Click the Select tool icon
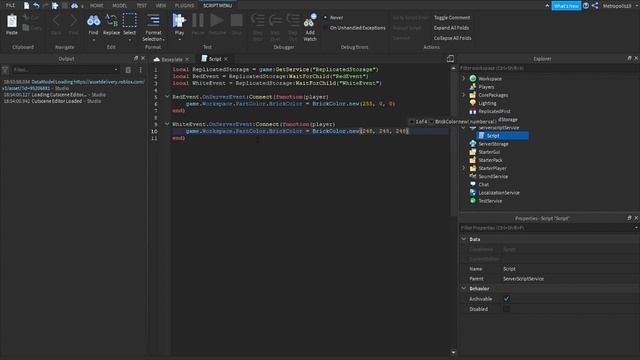The width and height of the screenshot is (640, 360). tap(129, 20)
